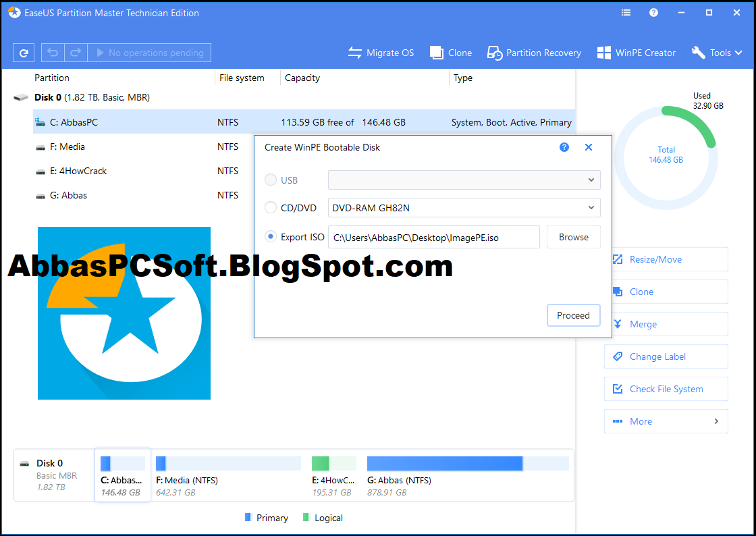The image size is (756, 536).
Task: Click the refresh icon in toolbar
Action: (24, 53)
